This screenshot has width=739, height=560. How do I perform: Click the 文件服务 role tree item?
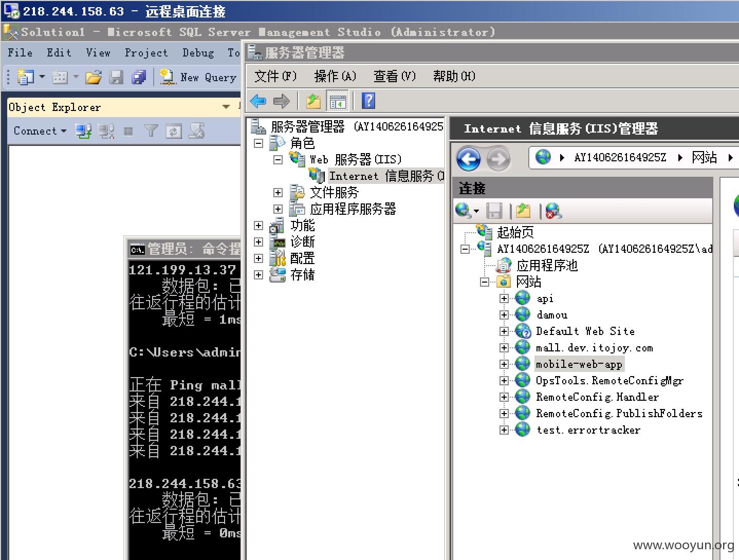tap(334, 193)
